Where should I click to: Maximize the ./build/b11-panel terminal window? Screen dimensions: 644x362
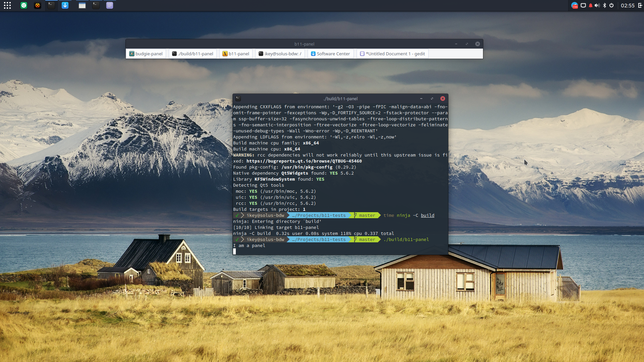[432, 99]
